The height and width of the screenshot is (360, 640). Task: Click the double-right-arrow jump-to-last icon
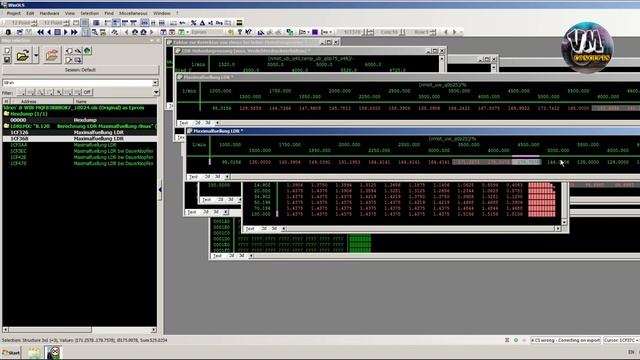point(74,32)
